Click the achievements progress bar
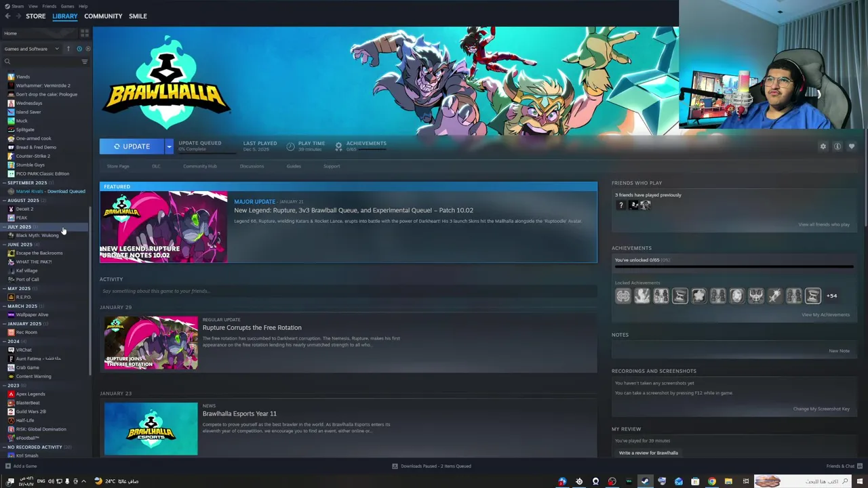 pyautogui.click(x=734, y=267)
